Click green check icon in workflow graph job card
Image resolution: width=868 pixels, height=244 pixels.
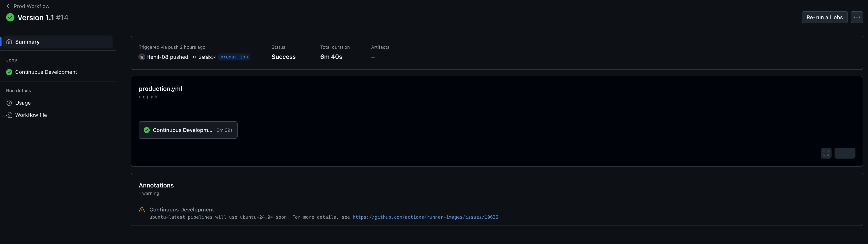147,130
